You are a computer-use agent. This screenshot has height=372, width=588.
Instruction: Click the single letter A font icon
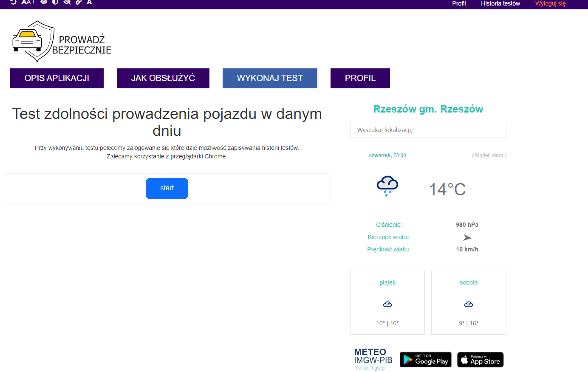[x=89, y=2]
